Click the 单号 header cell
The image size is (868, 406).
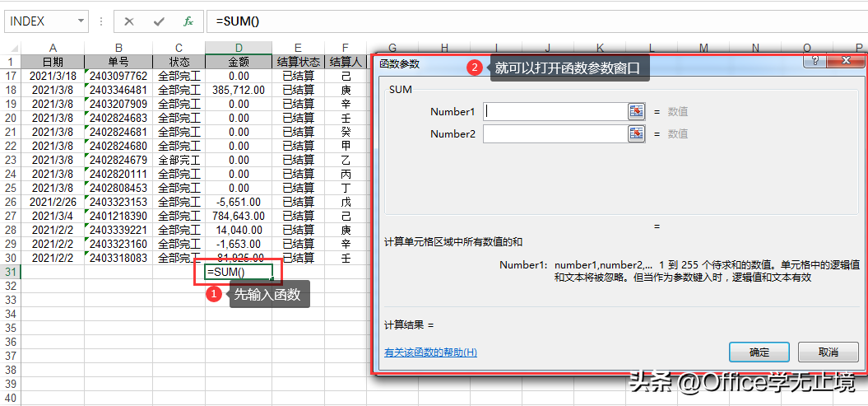(118, 62)
